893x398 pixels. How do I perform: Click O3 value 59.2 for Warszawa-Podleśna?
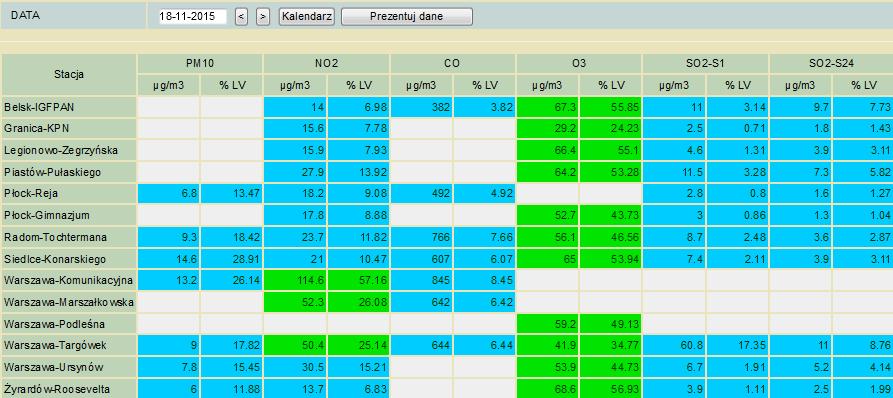(548, 324)
